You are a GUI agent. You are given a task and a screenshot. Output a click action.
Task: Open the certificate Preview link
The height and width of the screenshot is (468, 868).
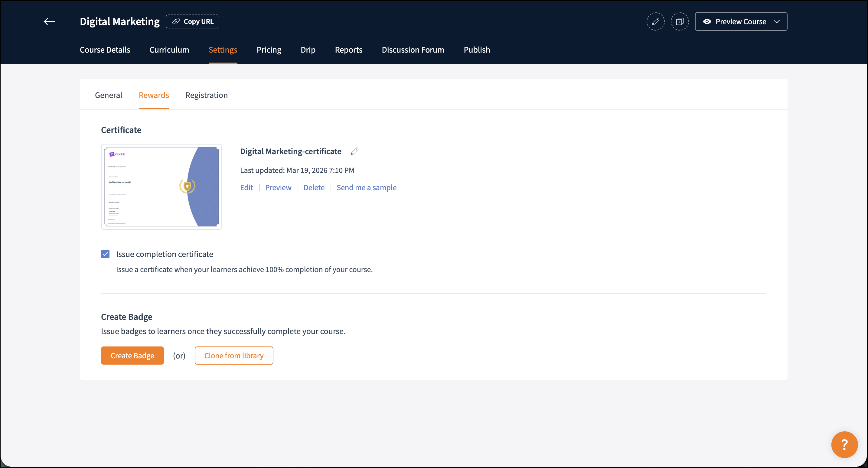coord(278,188)
